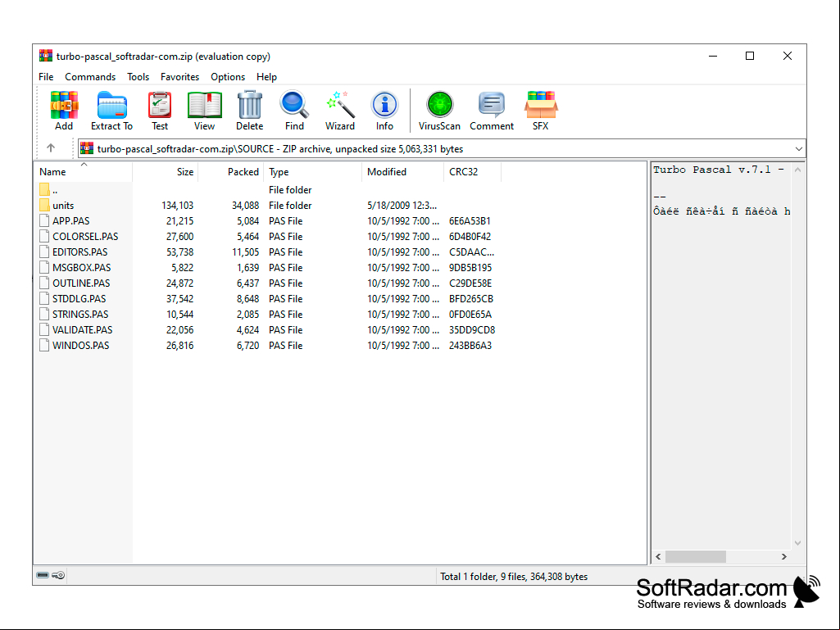Open the Help menu
Image resolution: width=840 pixels, height=630 pixels.
[266, 77]
